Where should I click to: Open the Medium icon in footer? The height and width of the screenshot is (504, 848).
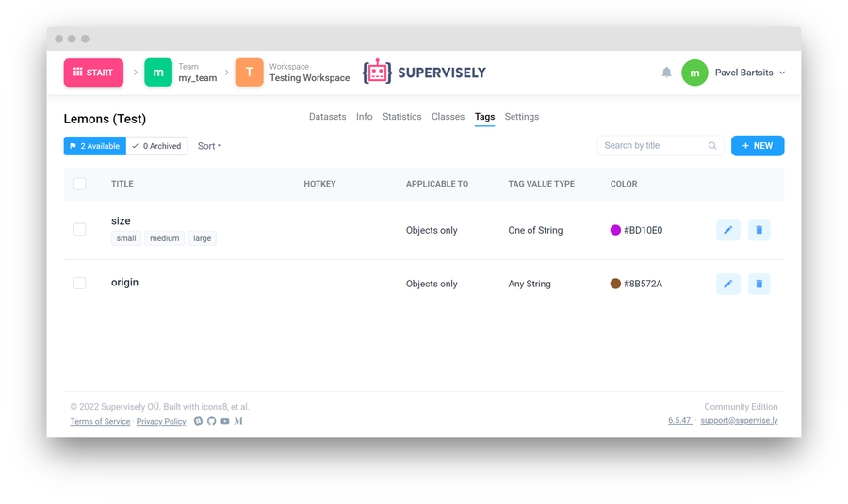point(238,421)
